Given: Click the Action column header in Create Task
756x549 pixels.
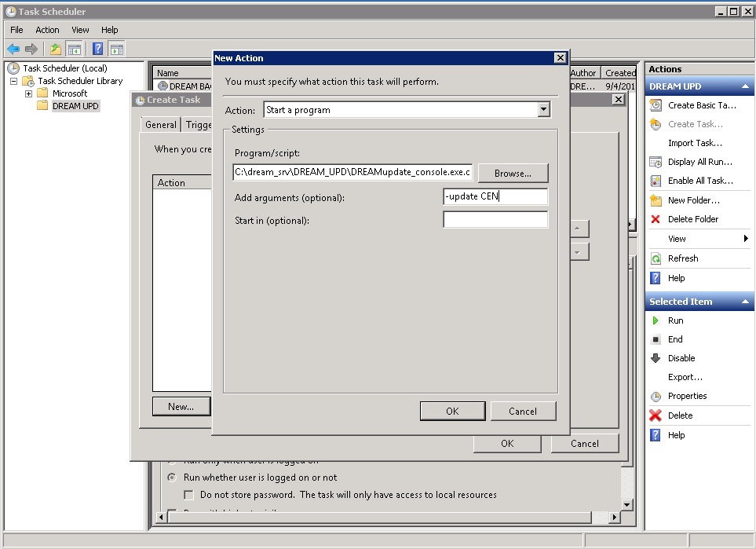Looking at the screenshot, I should 183,182.
